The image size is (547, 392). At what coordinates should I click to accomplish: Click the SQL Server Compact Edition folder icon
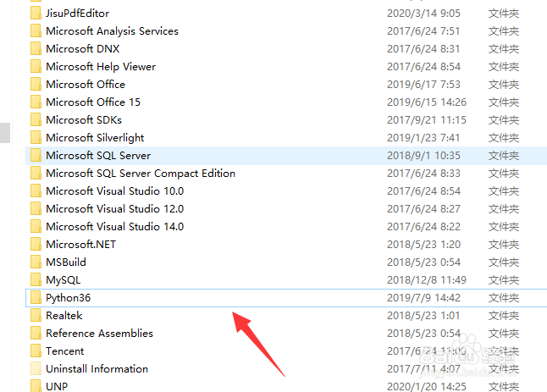[36, 174]
